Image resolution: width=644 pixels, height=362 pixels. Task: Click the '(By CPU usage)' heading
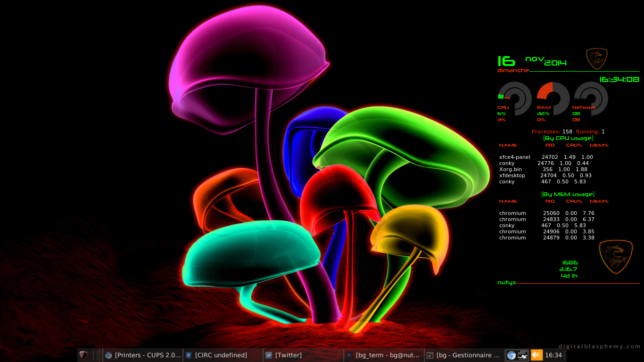pos(568,138)
